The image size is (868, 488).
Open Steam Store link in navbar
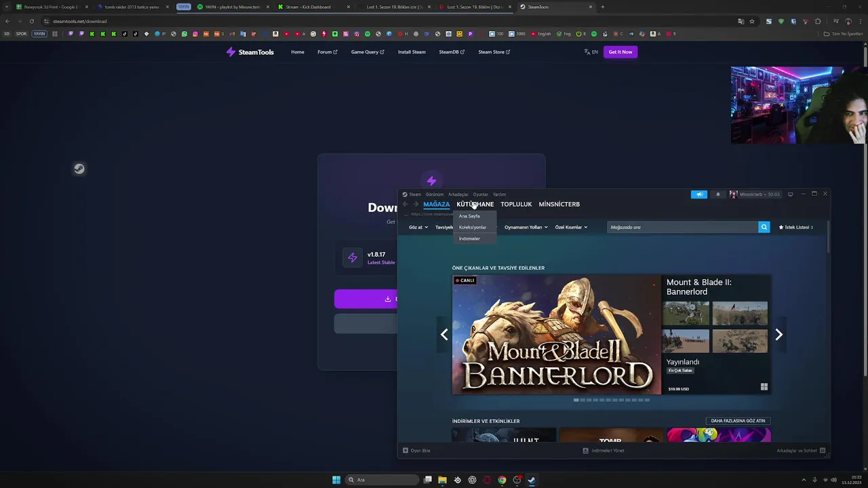494,52
